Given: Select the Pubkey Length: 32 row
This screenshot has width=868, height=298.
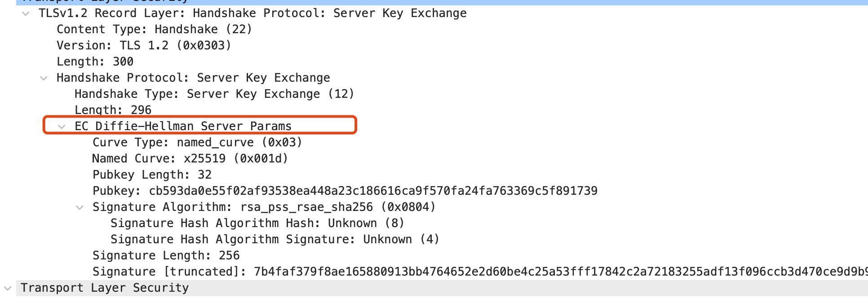Looking at the screenshot, I should coord(152,175).
